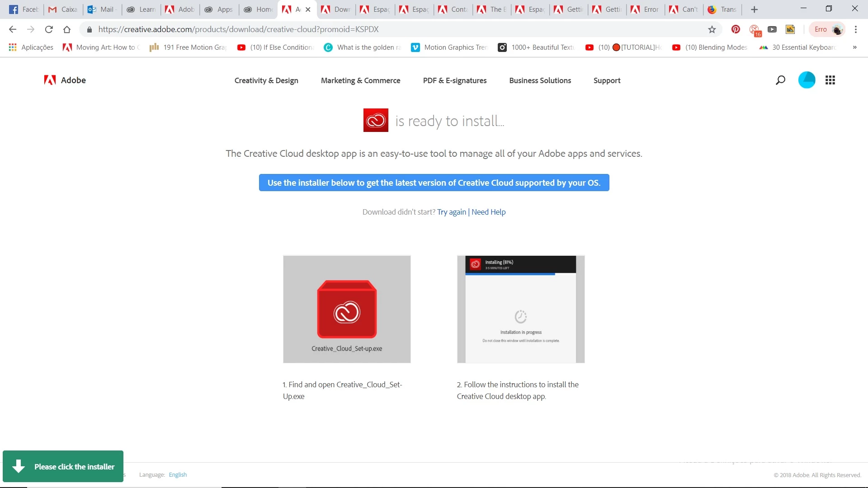Click the Need Help link
This screenshot has height=488, width=868.
488,212
